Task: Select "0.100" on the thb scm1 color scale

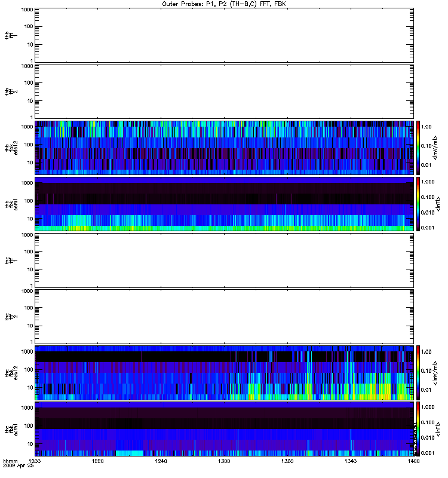Action: [428, 197]
